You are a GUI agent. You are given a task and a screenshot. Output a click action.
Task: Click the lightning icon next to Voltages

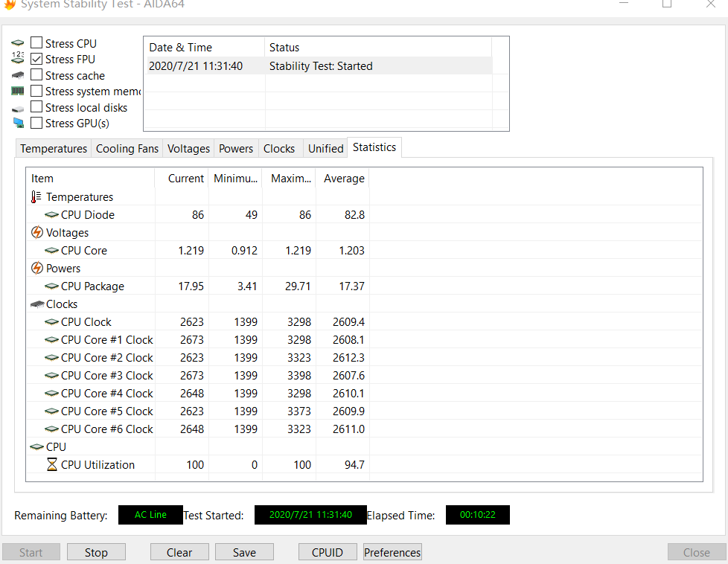(36, 232)
